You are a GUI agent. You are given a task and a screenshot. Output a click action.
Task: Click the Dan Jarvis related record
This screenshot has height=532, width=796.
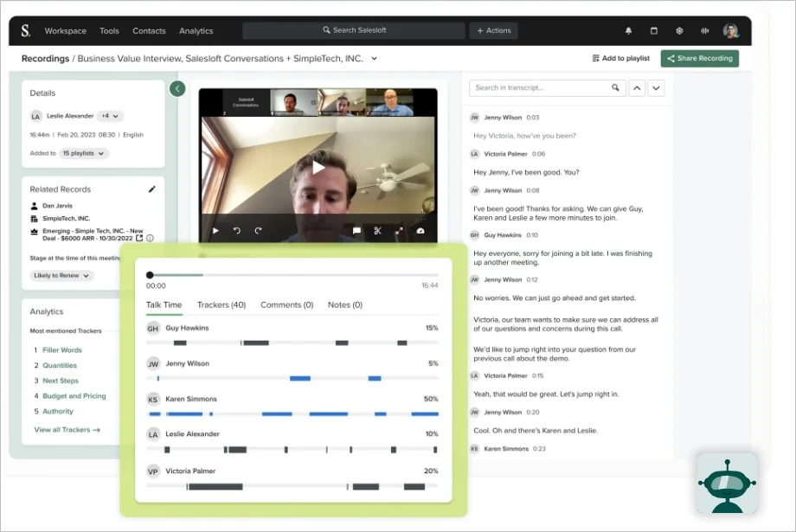(x=57, y=206)
